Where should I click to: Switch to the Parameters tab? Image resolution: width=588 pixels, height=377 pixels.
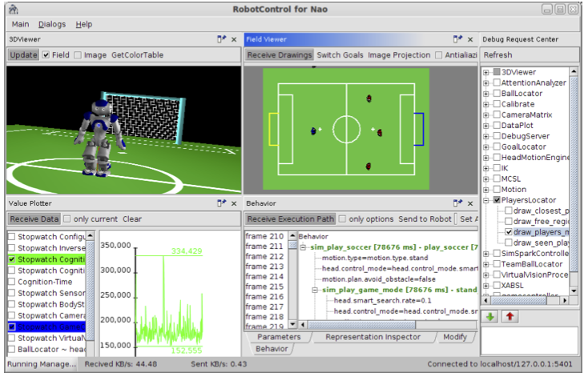tap(279, 337)
